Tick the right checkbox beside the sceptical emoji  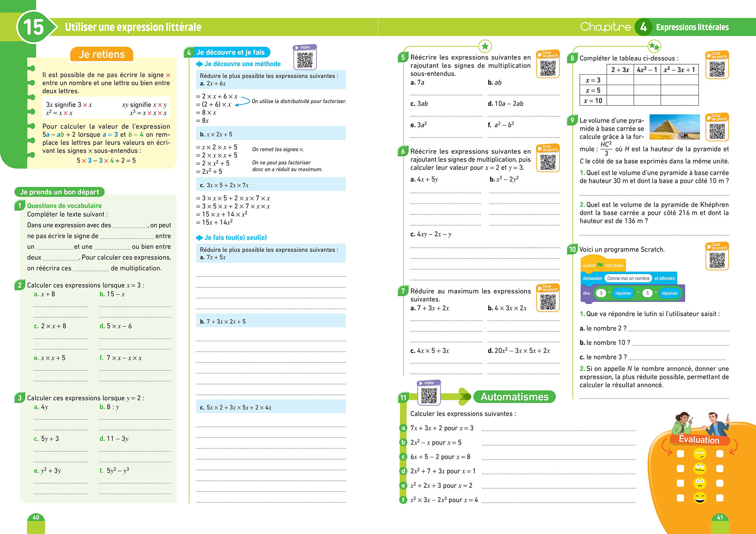[720, 454]
